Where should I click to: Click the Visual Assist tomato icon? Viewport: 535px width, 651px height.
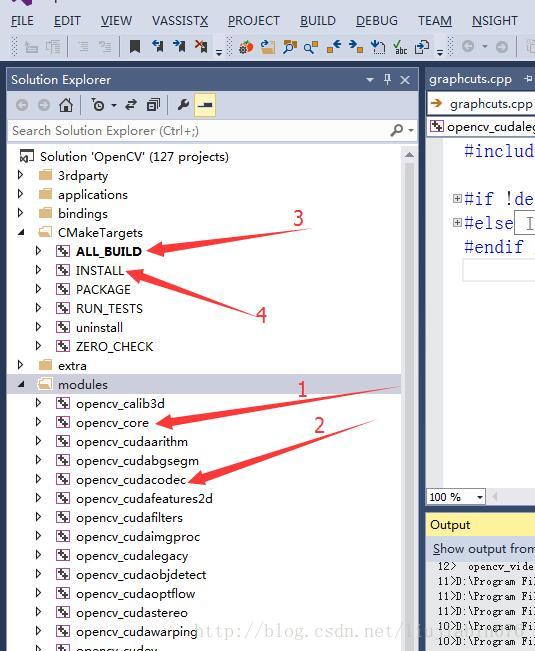(246, 47)
